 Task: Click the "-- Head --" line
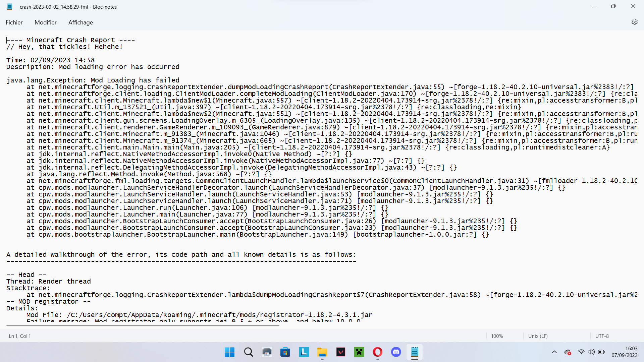(26, 275)
